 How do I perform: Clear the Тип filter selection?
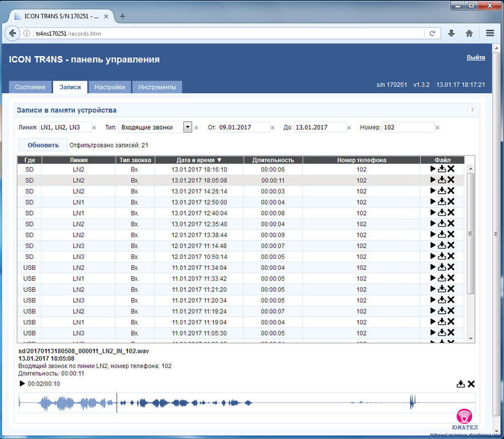(x=197, y=127)
